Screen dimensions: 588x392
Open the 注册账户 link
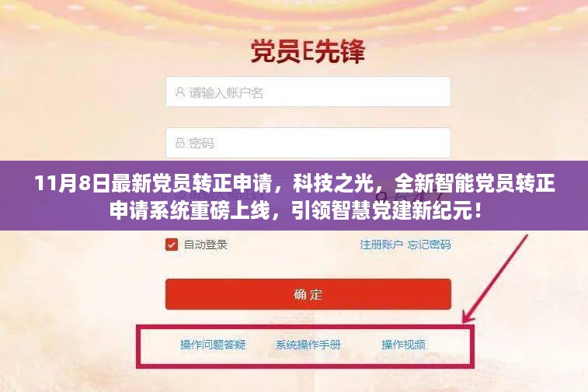pyautogui.click(x=381, y=245)
